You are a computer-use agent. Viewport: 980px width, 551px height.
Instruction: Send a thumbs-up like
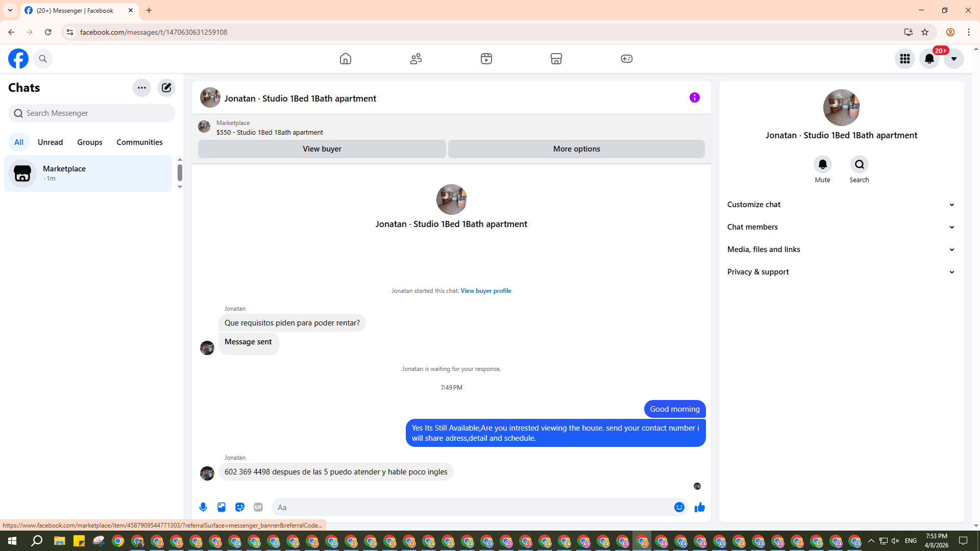[x=699, y=507]
